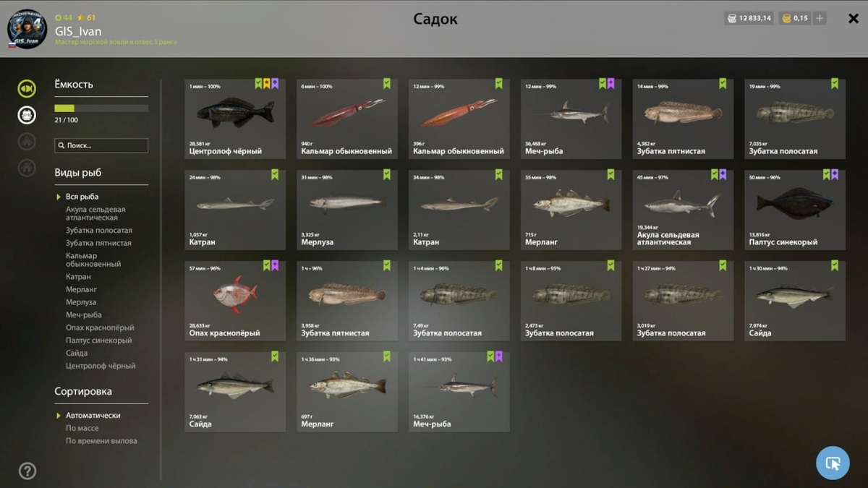Click the blue cursor button bottom right

pyautogui.click(x=833, y=463)
